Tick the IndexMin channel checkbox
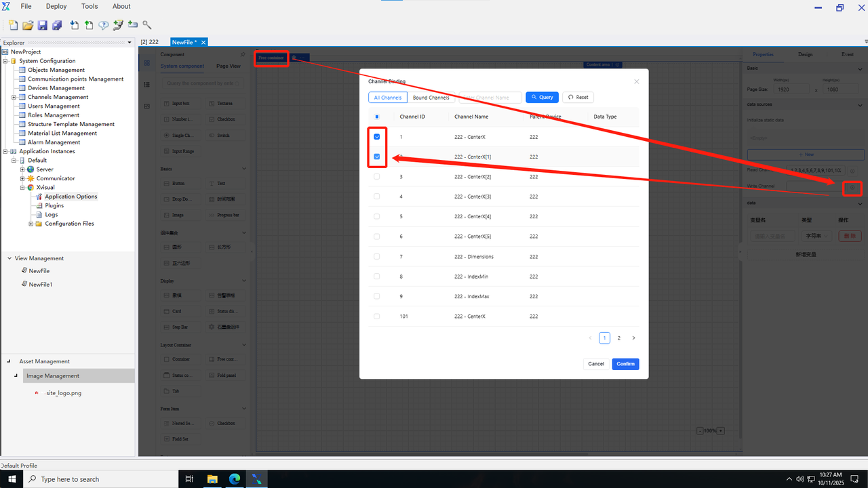The width and height of the screenshot is (868, 488). (377, 277)
